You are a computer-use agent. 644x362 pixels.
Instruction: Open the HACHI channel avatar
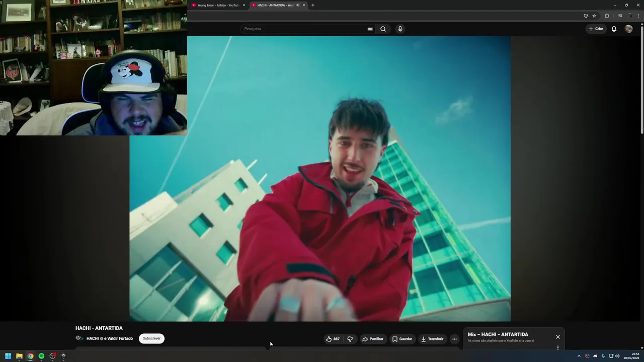pyautogui.click(x=79, y=338)
